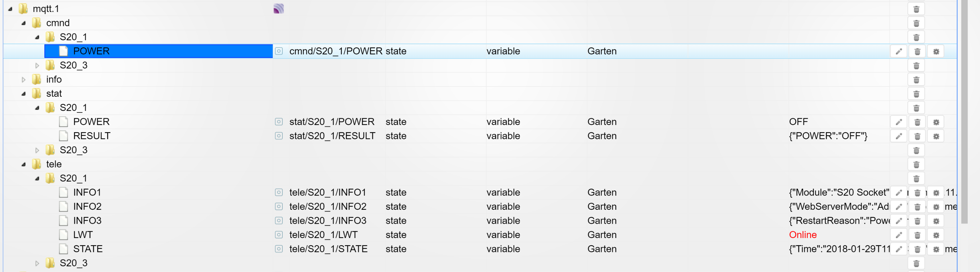The height and width of the screenshot is (272, 980).
Task: Click the Online value of LWT
Action: pyautogui.click(x=803, y=235)
